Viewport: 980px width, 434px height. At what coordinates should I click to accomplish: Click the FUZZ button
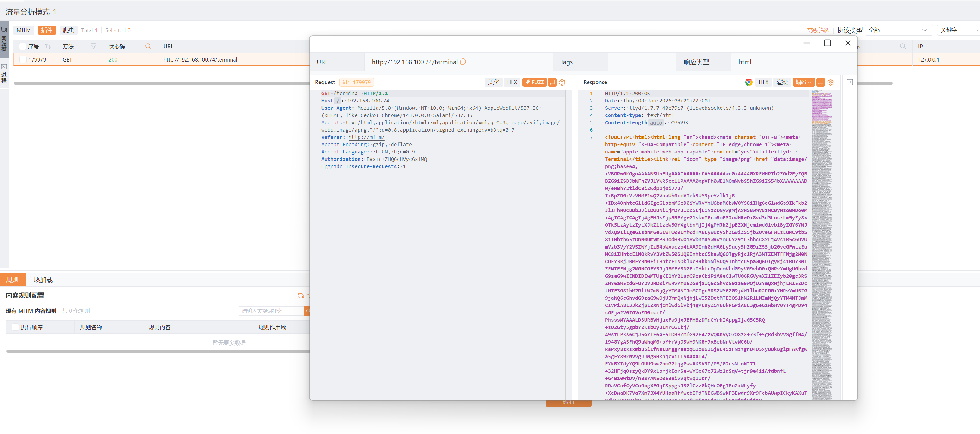pos(534,82)
